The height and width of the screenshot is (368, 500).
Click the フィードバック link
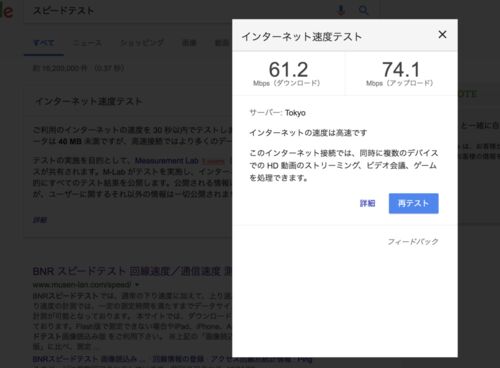tap(413, 242)
